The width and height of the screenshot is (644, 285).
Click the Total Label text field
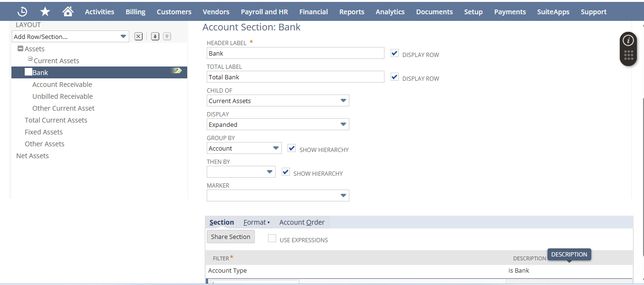[295, 77]
